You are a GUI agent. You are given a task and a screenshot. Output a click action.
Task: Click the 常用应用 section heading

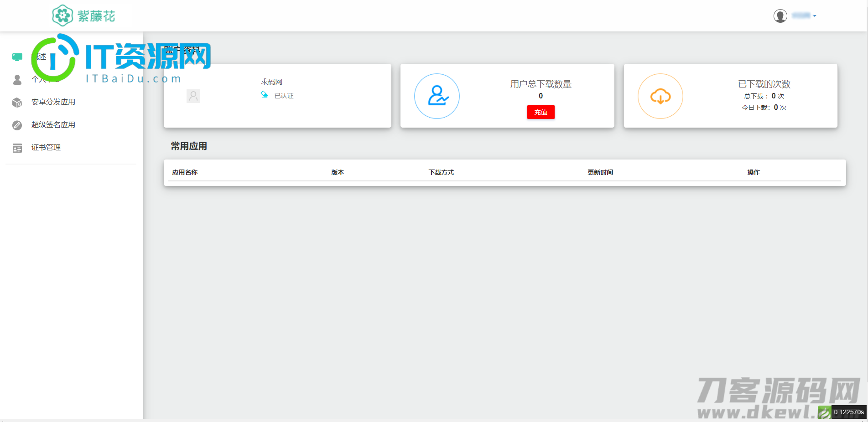(x=189, y=146)
